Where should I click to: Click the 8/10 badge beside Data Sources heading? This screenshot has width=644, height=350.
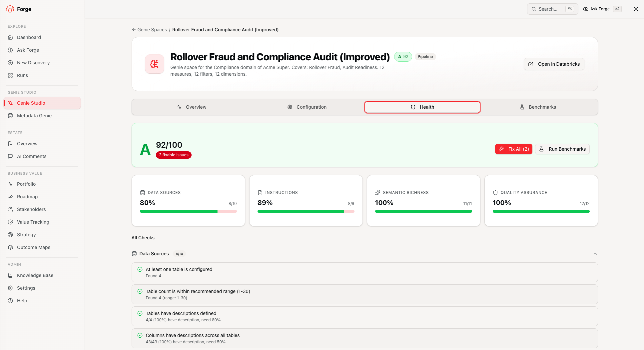point(179,254)
